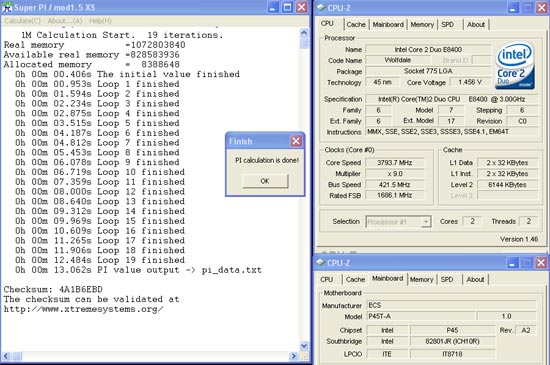Viewport: 550px width, 365px height.
Task: Click Super PI vertical scrollbar up arrow
Action: point(304,33)
